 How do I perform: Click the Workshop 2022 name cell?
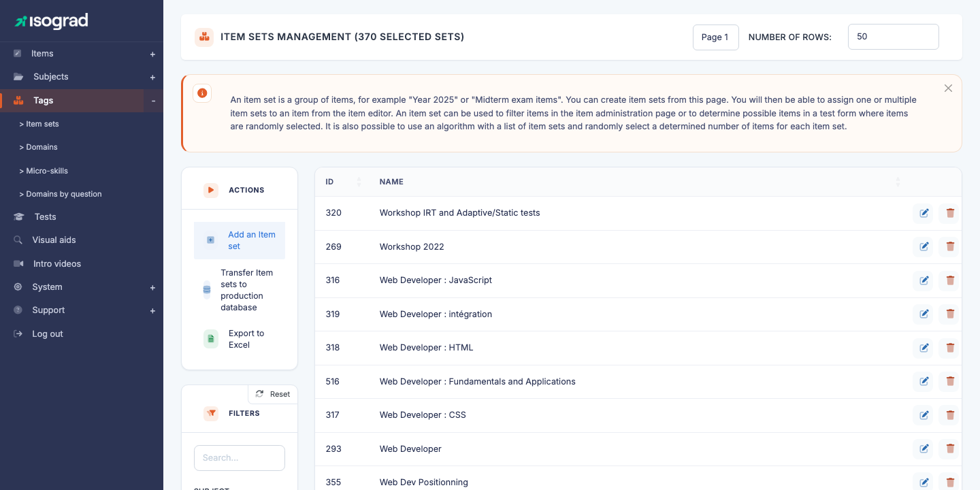tap(412, 246)
